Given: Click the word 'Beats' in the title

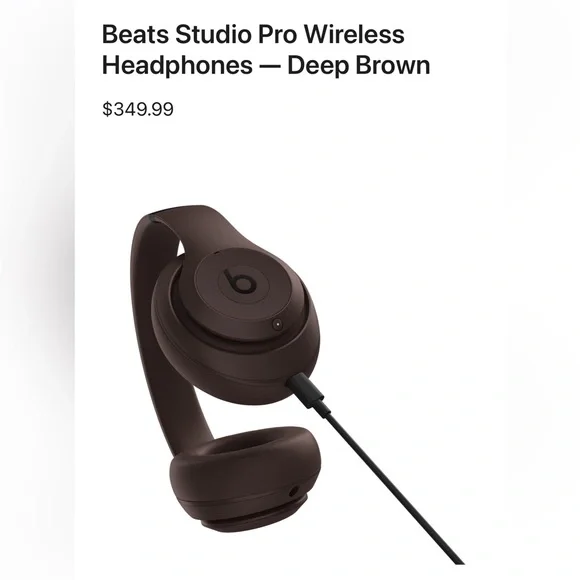Looking at the screenshot, I should coord(135,34).
